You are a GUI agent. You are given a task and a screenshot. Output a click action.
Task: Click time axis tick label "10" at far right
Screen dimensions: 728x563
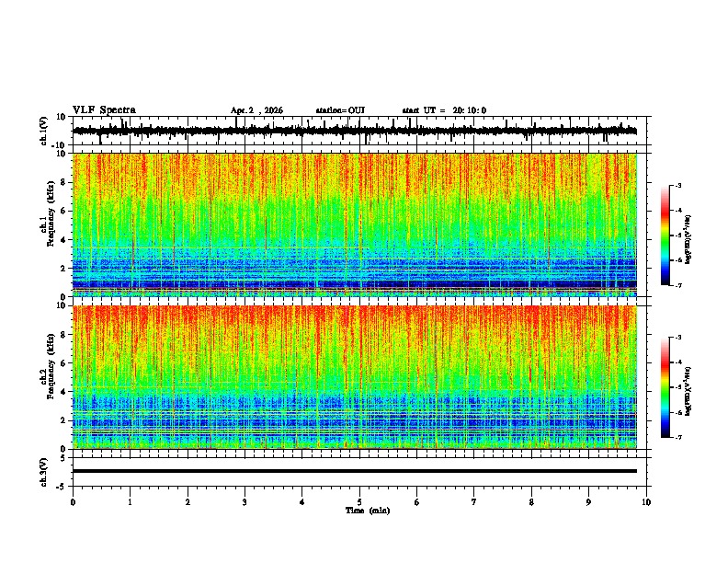click(646, 502)
